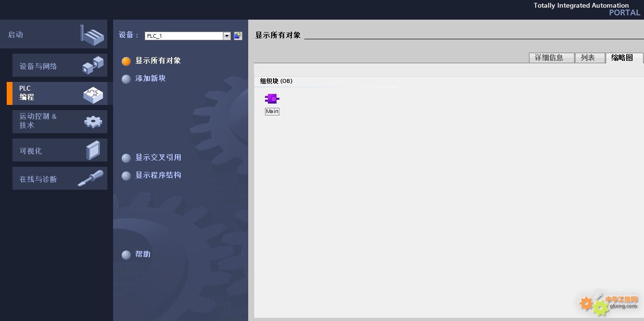This screenshot has width=644, height=321.
Task: Select PLC 编程 portal entry
Action: coord(60,93)
